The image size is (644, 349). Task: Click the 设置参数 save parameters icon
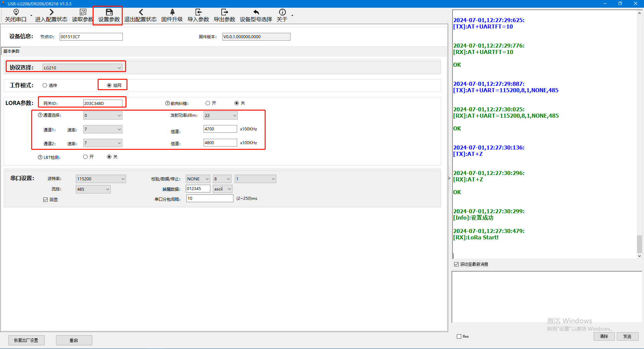(109, 12)
